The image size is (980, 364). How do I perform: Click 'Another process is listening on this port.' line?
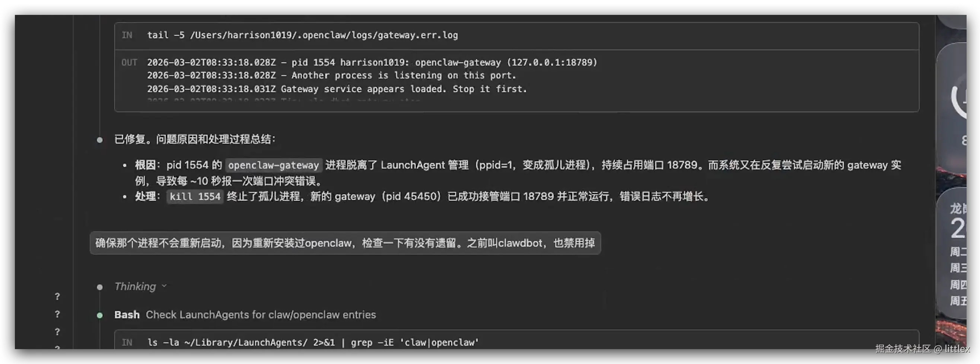point(331,75)
